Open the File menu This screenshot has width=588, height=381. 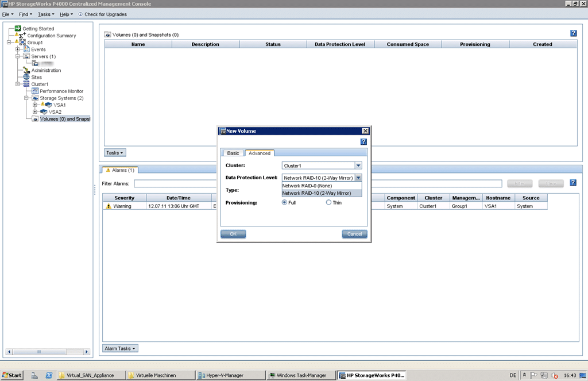[x=7, y=14]
